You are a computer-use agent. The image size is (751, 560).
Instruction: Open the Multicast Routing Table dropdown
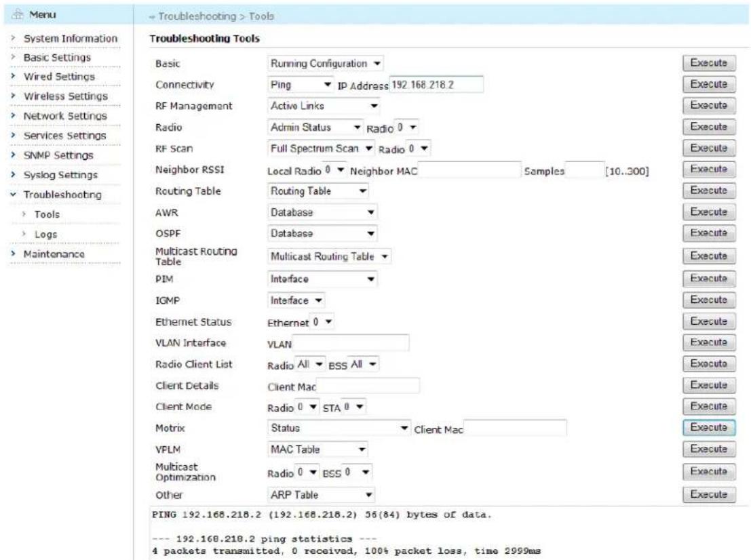329,256
